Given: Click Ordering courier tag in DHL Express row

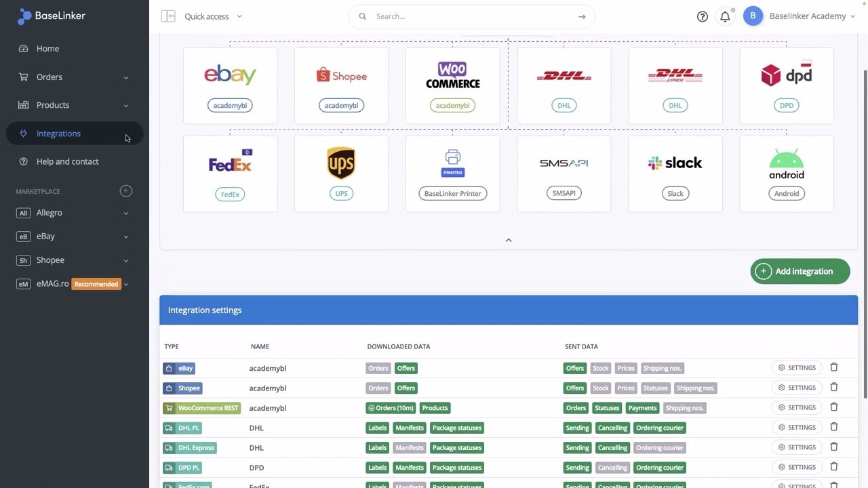Looking at the screenshot, I should [660, 448].
